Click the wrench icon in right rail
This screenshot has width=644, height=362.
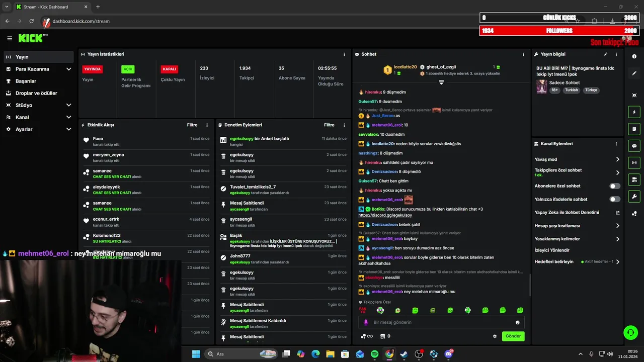[634, 196]
